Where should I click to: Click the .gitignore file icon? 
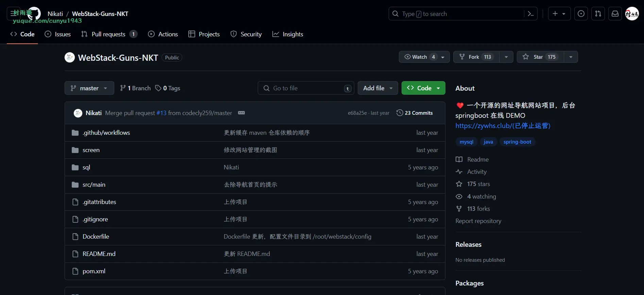(75, 219)
